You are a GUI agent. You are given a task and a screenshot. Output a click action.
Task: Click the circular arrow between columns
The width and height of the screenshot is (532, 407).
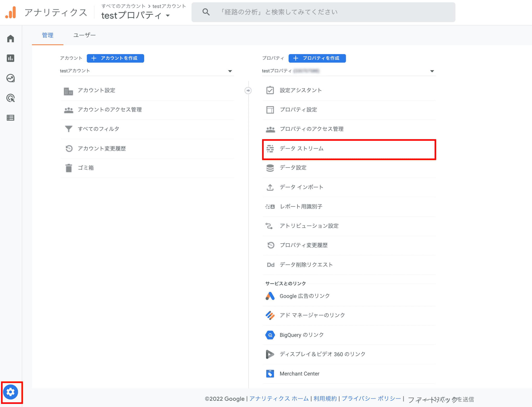[x=248, y=91]
